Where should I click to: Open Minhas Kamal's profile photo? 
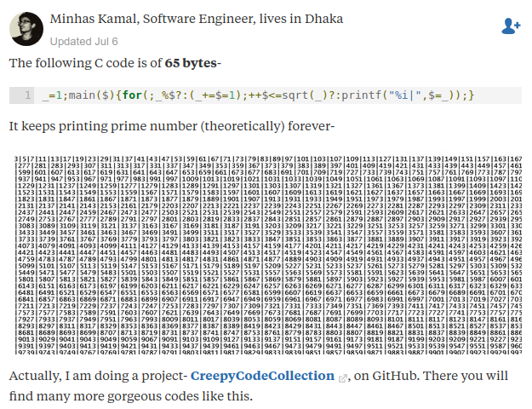(x=26, y=29)
